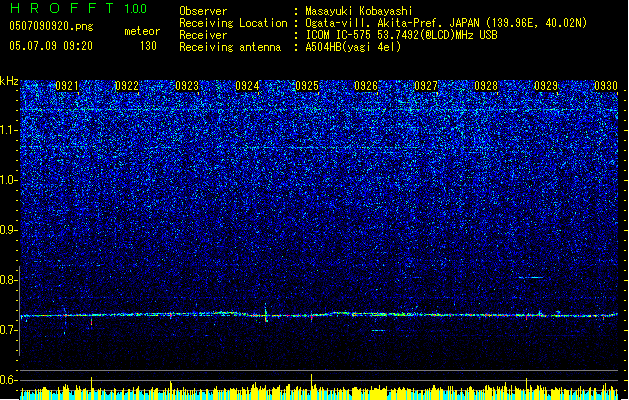This screenshot has width=629, height=400.
Task: Click the A504HB(yagi 4el) antenna text
Action: [353, 47]
